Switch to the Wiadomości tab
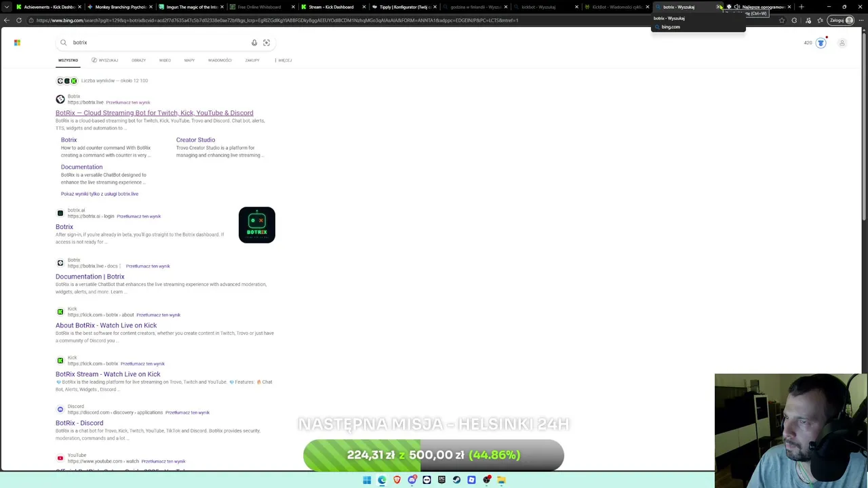868x488 pixels. click(220, 60)
